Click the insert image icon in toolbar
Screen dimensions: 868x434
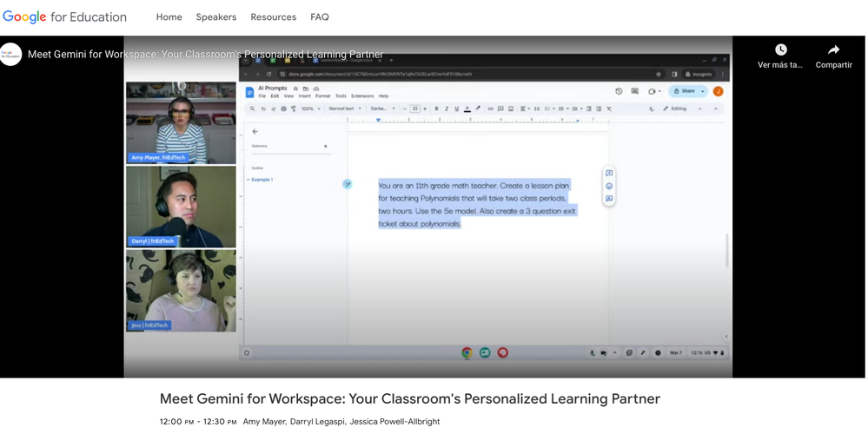pyautogui.click(x=511, y=108)
